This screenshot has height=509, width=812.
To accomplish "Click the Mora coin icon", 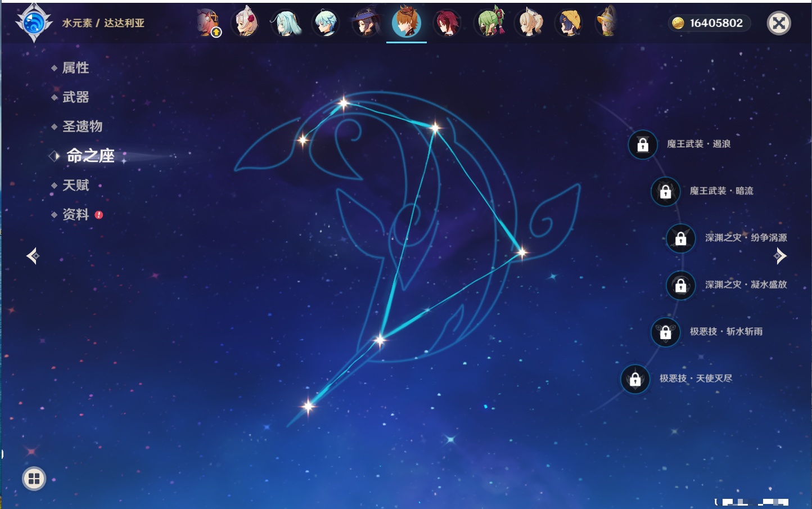I will [x=678, y=23].
